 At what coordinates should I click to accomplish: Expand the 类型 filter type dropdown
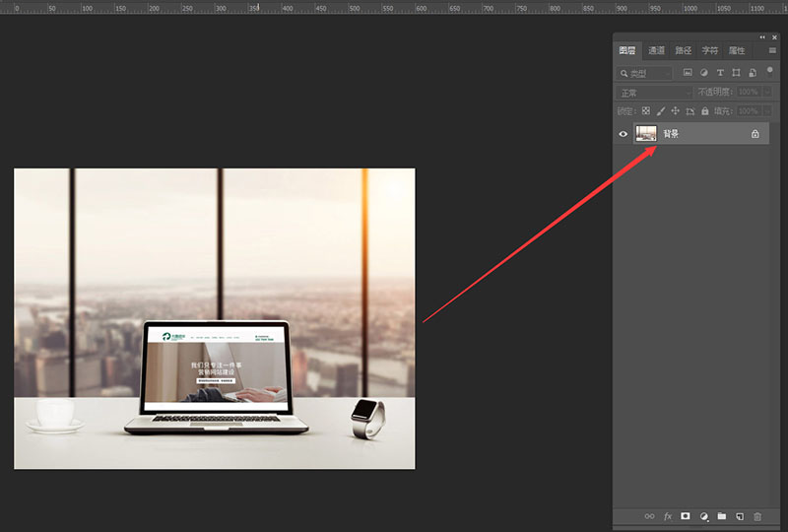click(645, 73)
